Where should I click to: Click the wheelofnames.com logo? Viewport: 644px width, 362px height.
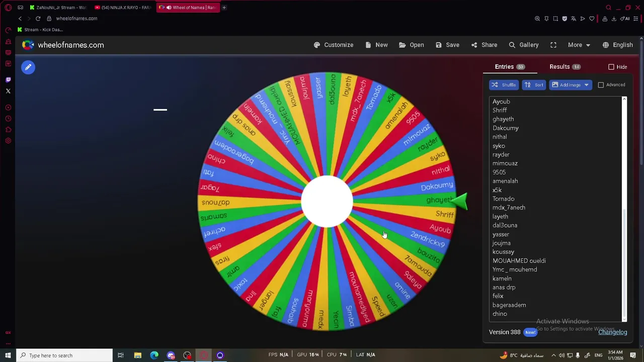[63, 45]
